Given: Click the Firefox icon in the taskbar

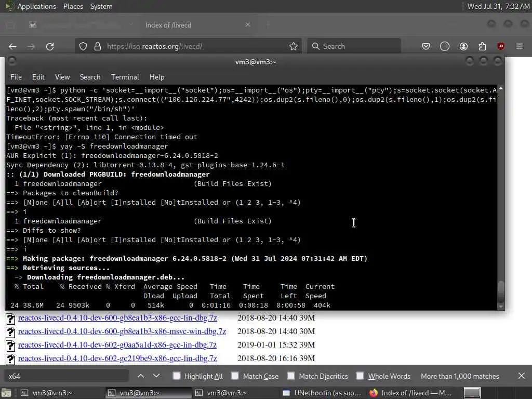Looking at the screenshot, I should coord(374,393).
